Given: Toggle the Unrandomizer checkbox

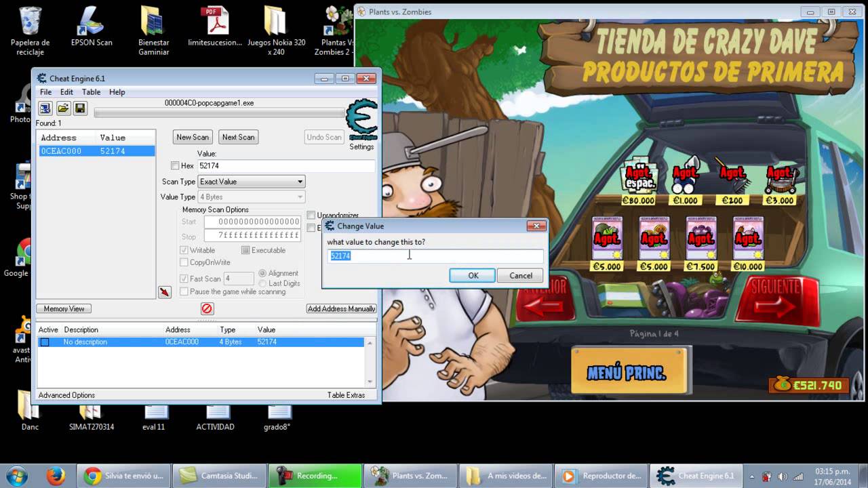Looking at the screenshot, I should tap(311, 215).
